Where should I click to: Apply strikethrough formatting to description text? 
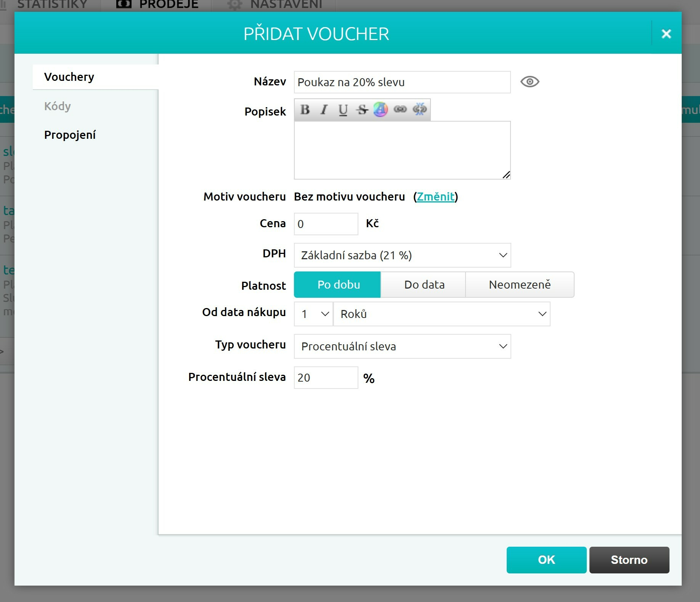coord(361,110)
